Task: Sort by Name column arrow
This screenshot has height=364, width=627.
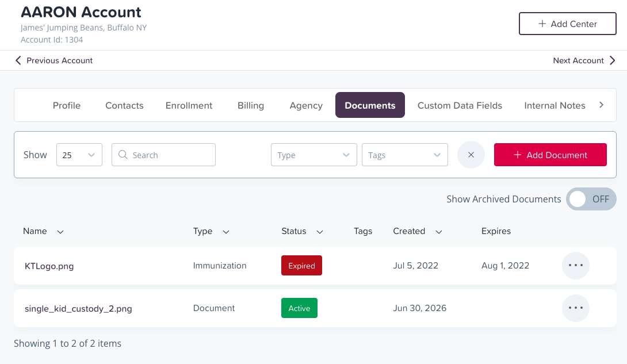Action: pos(60,232)
